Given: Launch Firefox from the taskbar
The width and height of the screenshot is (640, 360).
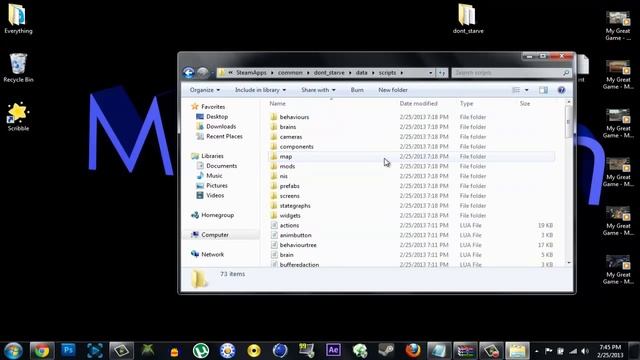Looking at the screenshot, I should [x=413, y=351].
